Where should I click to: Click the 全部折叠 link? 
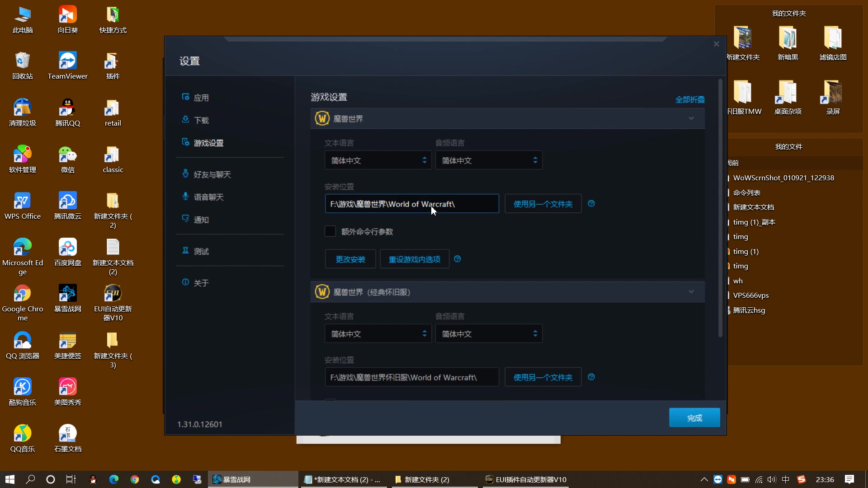point(690,99)
